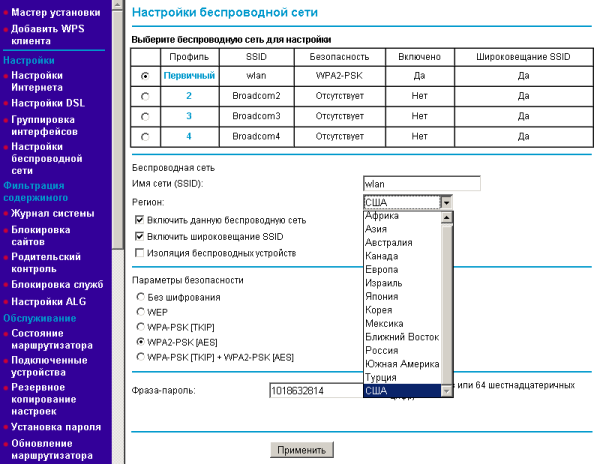This screenshot has height=464, width=597.
Task: Select the Broadcom4 profile radio button
Action: click(145, 137)
